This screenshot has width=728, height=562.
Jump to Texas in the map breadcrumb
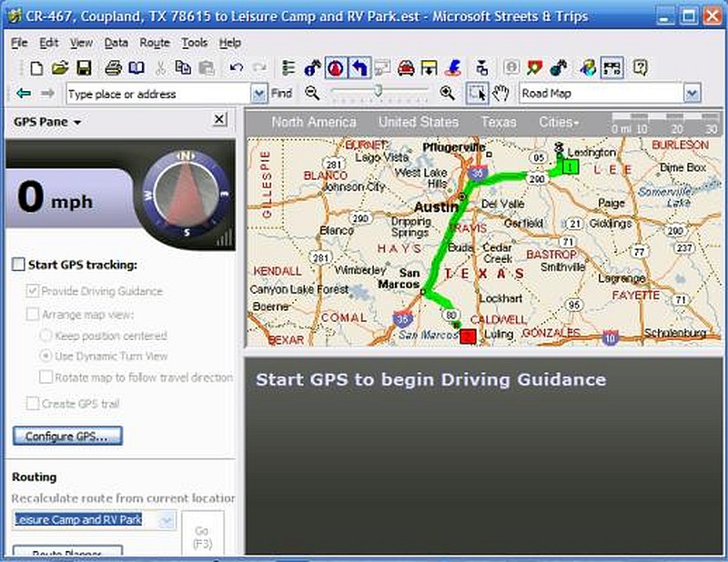499,122
